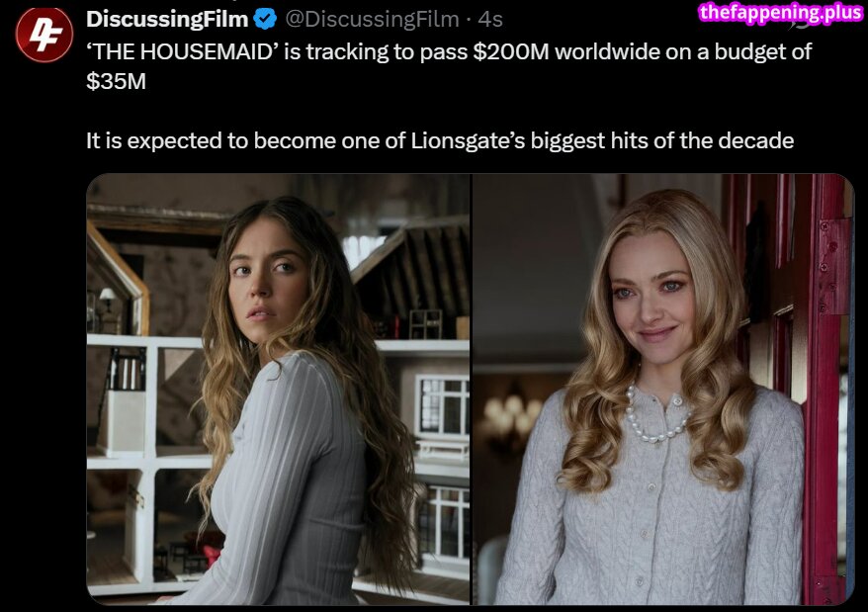Screen dimensions: 868x612
Task: Click the pearl necklace in the right photo
Action: (656, 416)
